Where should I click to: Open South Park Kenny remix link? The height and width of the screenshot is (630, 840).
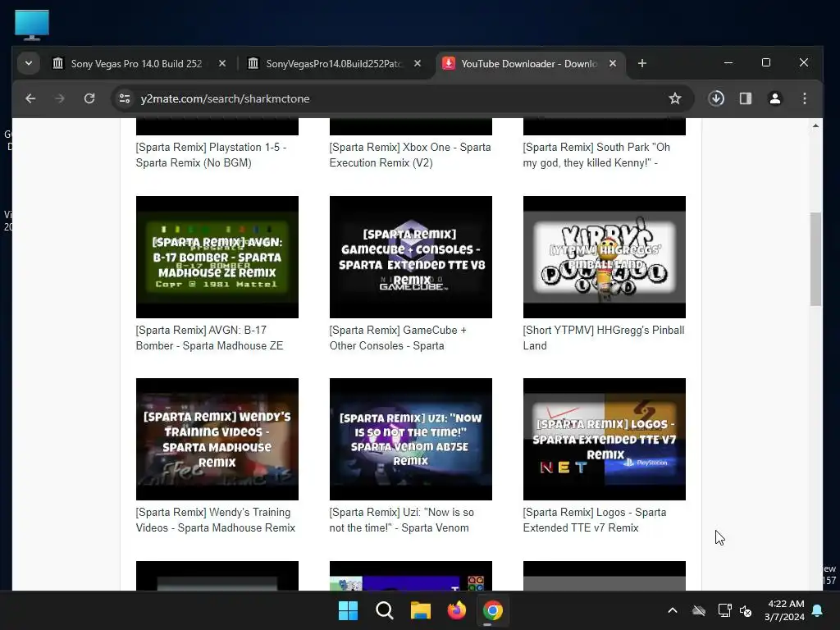pos(596,155)
